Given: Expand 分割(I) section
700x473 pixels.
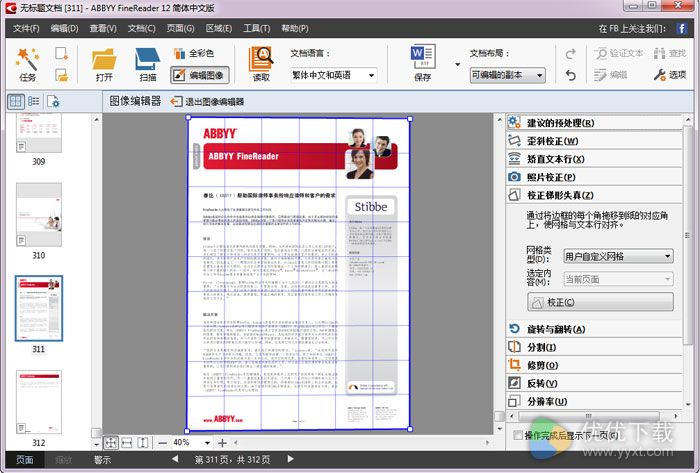Looking at the screenshot, I should [594, 347].
